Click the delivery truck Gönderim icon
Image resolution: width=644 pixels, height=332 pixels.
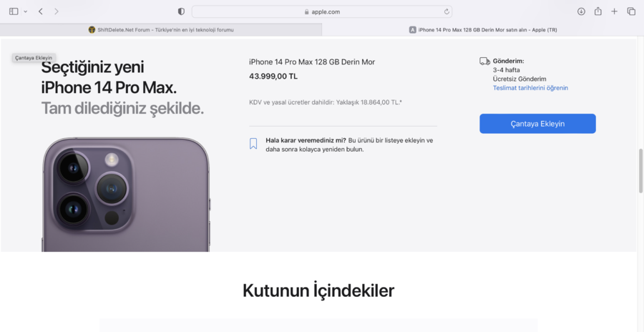click(484, 62)
